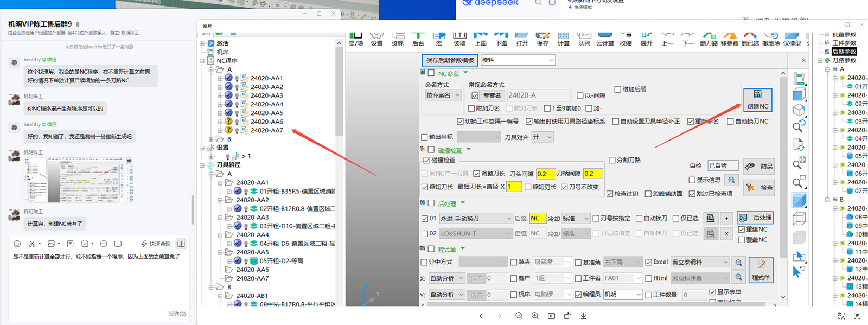
Task: Open the 按专案名 naming mode dropdown
Action: 443,95
